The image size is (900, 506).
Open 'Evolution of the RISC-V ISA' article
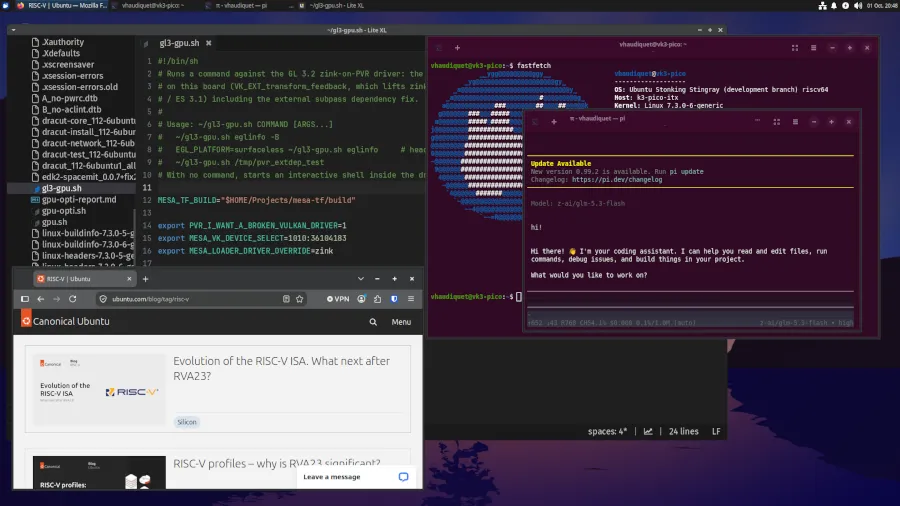click(281, 368)
